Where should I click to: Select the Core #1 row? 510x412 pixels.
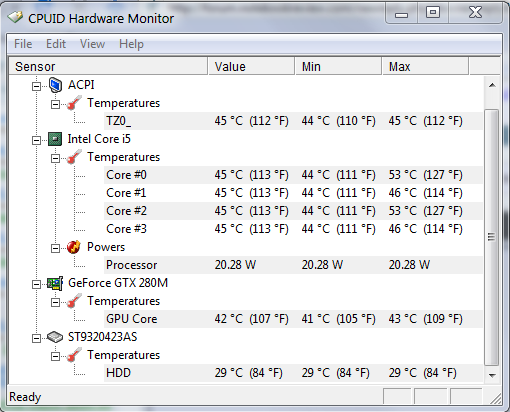pyautogui.click(x=293, y=193)
